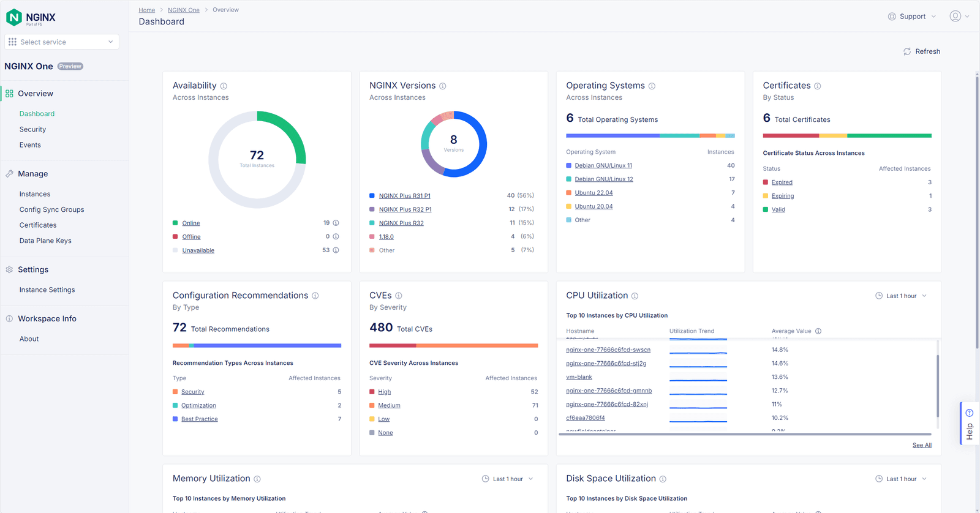Click info icon beside Unavailable count
Image resolution: width=980 pixels, height=513 pixels.
tap(336, 250)
